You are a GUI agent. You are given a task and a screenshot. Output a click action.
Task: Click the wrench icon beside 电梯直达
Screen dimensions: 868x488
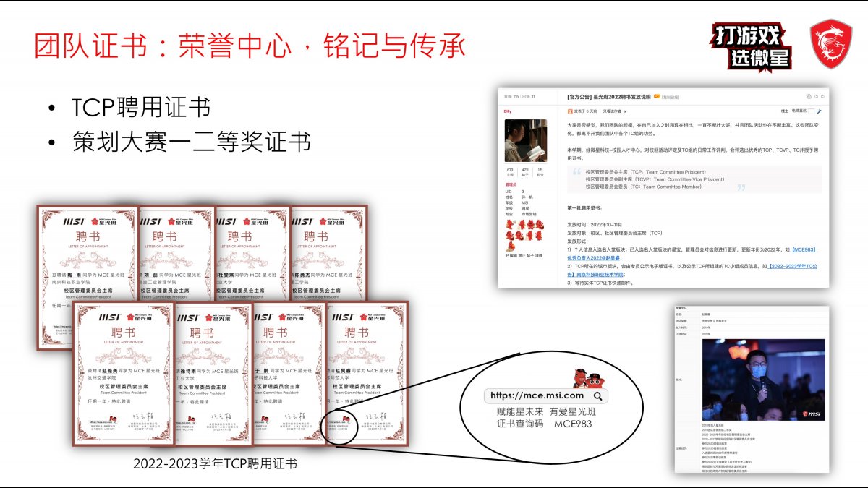820,111
